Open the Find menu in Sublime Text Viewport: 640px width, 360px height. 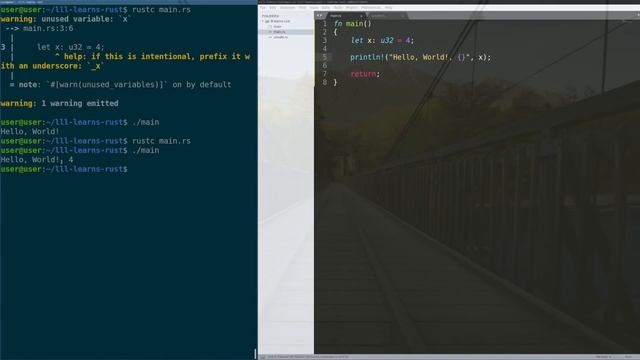click(x=303, y=8)
